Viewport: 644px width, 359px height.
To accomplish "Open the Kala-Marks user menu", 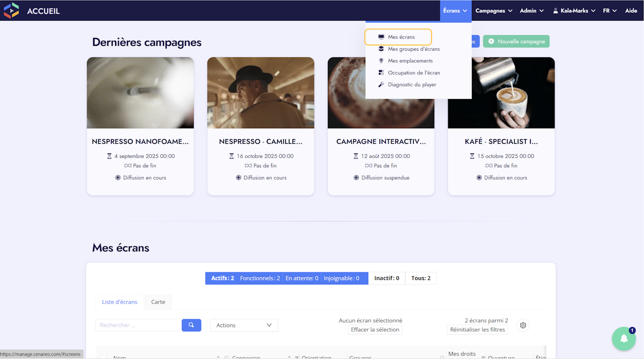I will pyautogui.click(x=574, y=11).
